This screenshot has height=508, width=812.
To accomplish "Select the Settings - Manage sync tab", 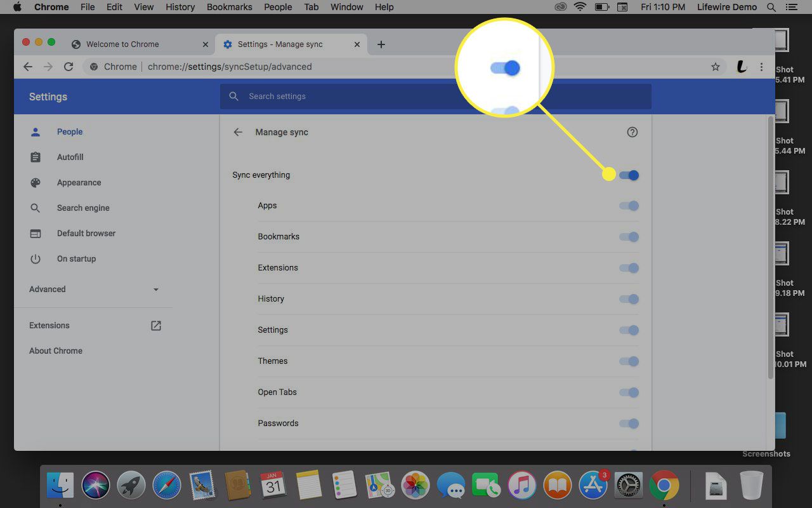I will [x=291, y=44].
